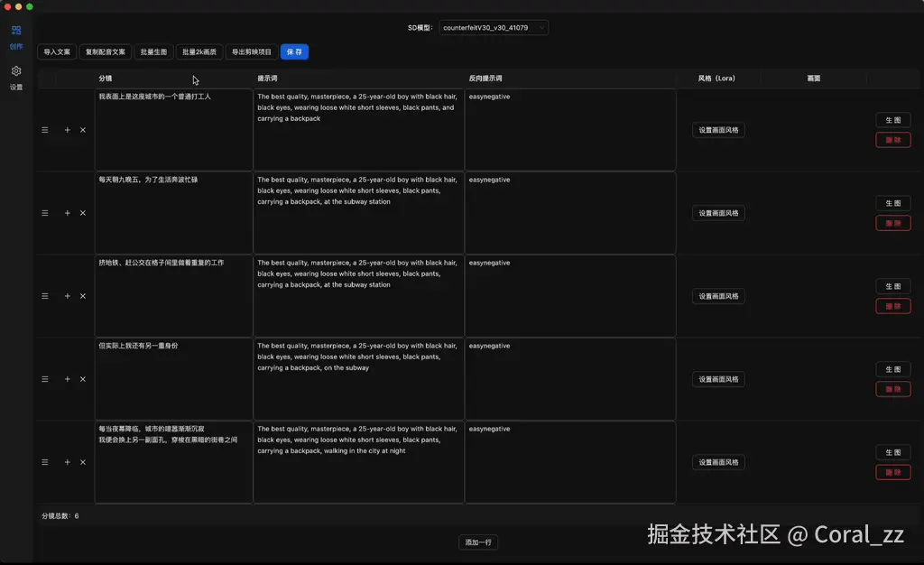Open the 设置 gear in the sidebar
924x565 pixels.
coord(16,78)
